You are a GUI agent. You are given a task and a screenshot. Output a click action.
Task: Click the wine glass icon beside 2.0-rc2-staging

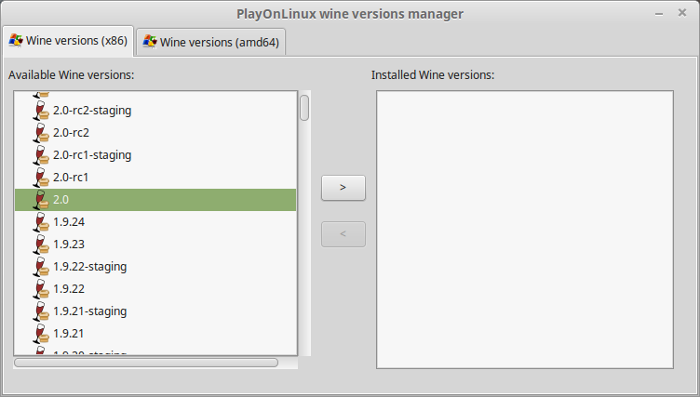pos(41,110)
